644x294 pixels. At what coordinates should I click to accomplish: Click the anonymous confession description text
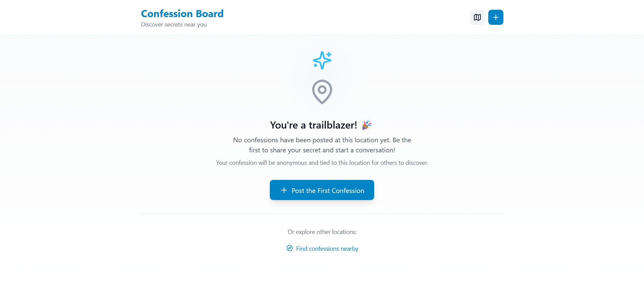coord(322,162)
